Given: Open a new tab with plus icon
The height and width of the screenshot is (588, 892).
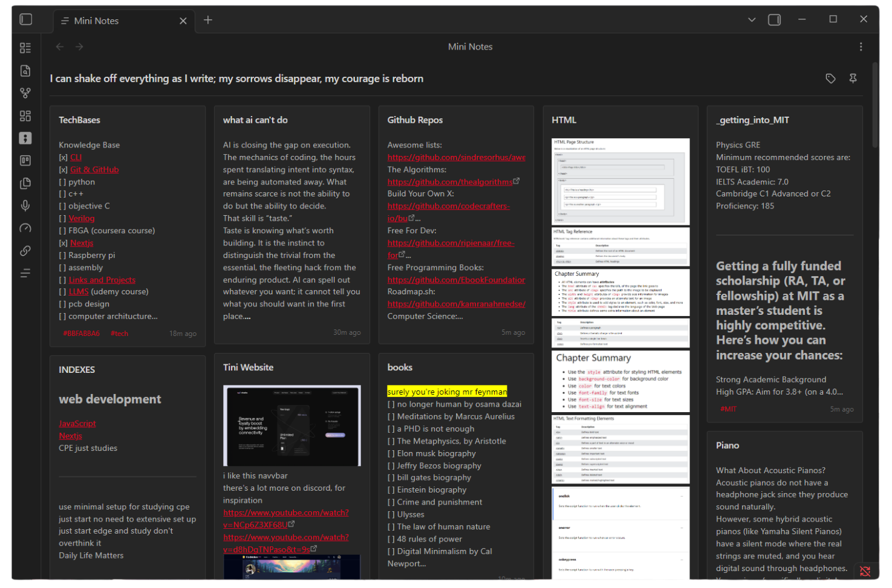Looking at the screenshot, I should point(208,20).
